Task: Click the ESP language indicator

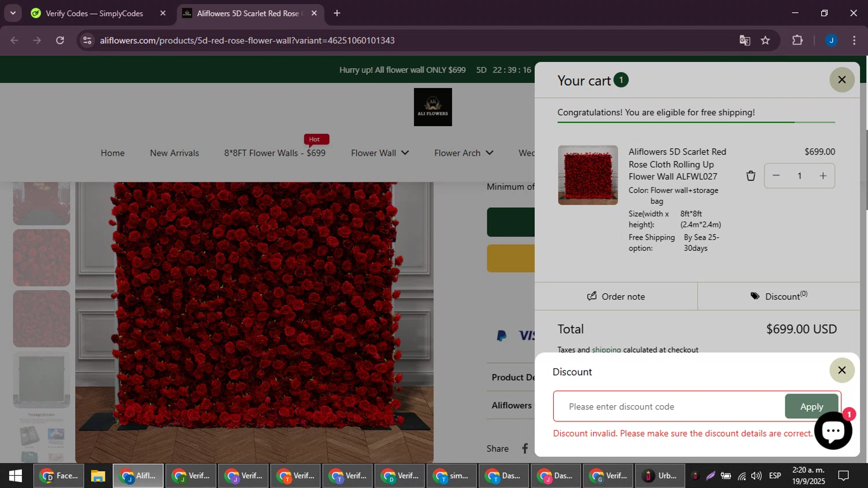Action: (775, 476)
